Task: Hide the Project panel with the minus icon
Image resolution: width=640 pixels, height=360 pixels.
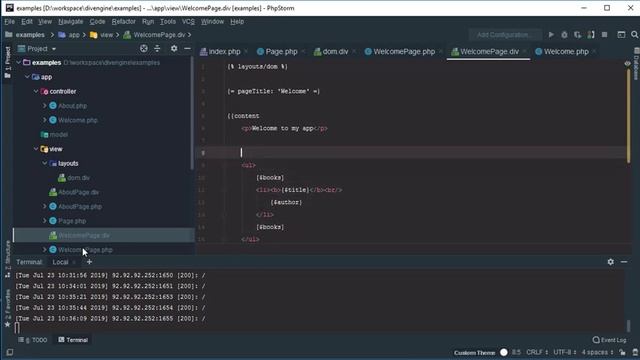Action: 187,49
